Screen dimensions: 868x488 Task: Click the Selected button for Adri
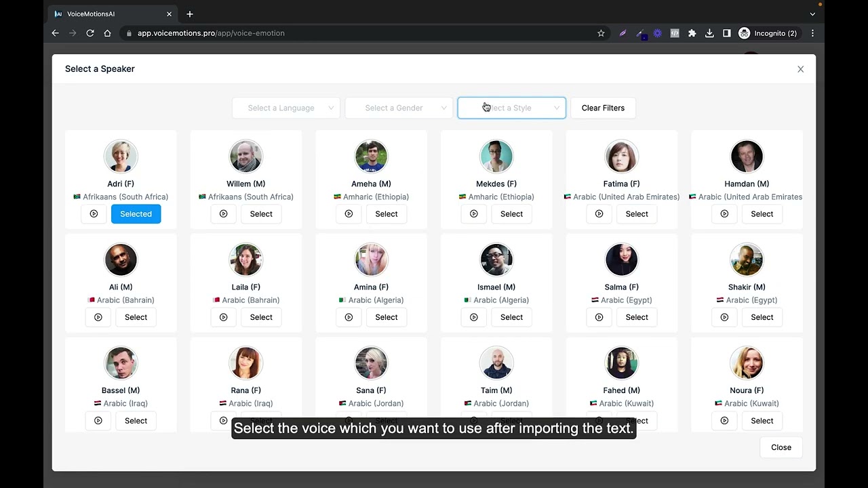(136, 213)
